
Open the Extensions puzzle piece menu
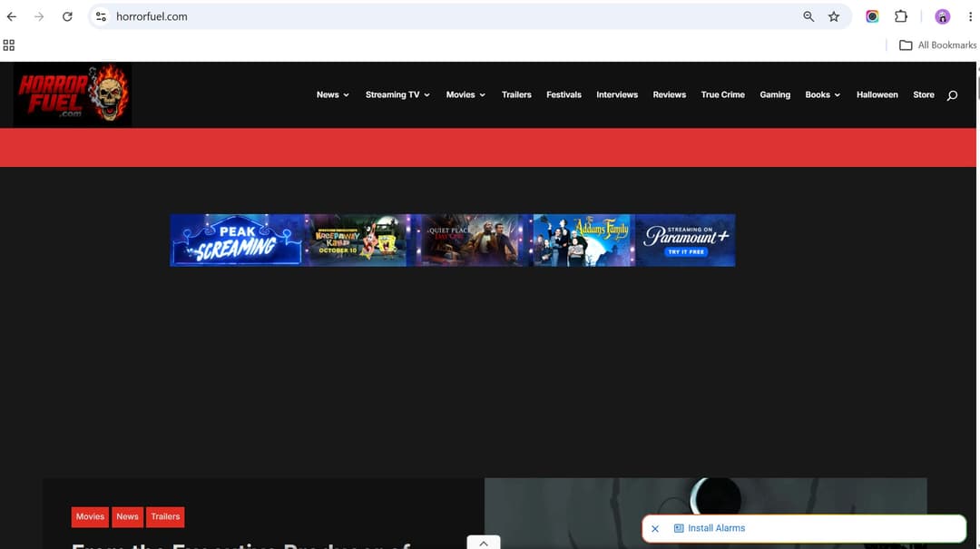tap(901, 17)
